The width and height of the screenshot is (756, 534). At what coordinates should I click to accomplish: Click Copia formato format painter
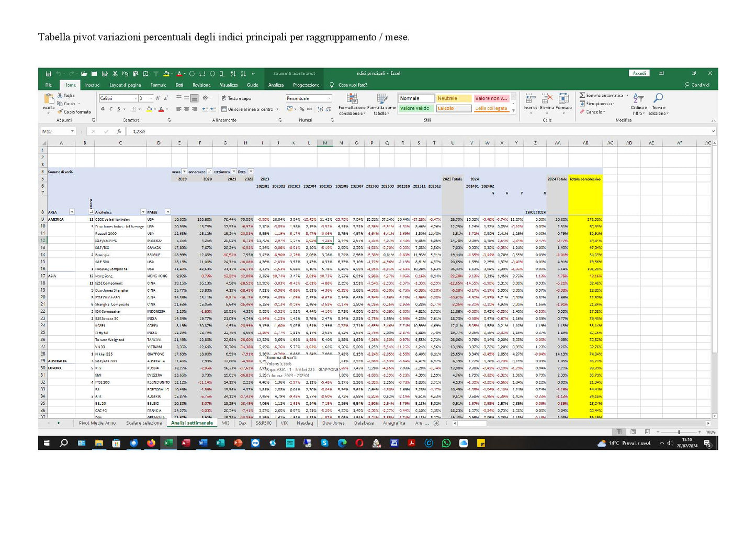[74, 111]
